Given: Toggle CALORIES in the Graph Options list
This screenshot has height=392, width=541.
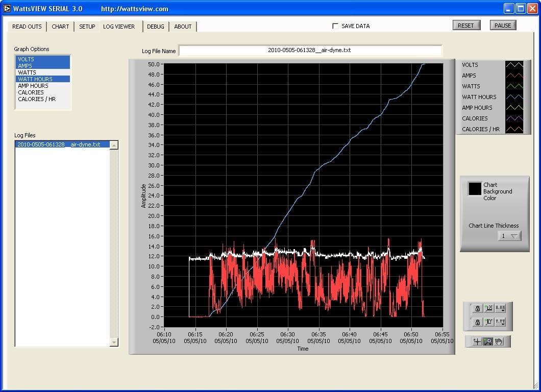Looking at the screenshot, I should pyautogui.click(x=31, y=92).
